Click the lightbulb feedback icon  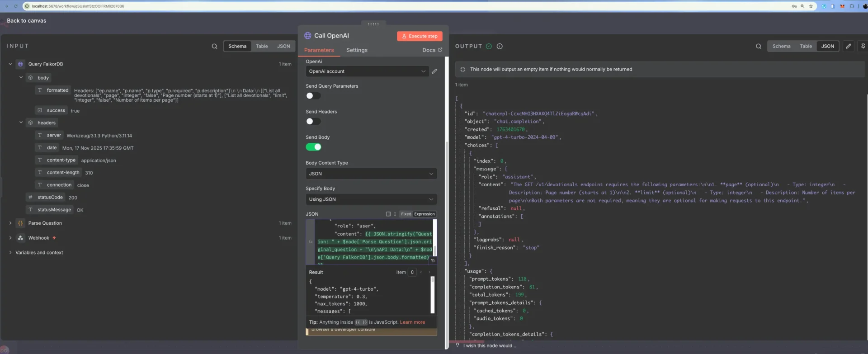[458, 345]
